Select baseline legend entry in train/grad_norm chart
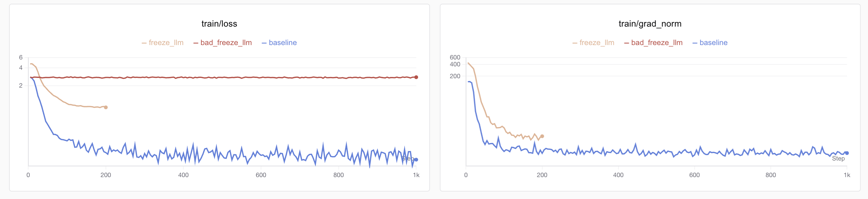Image resolution: width=868 pixels, height=199 pixels. [713, 43]
